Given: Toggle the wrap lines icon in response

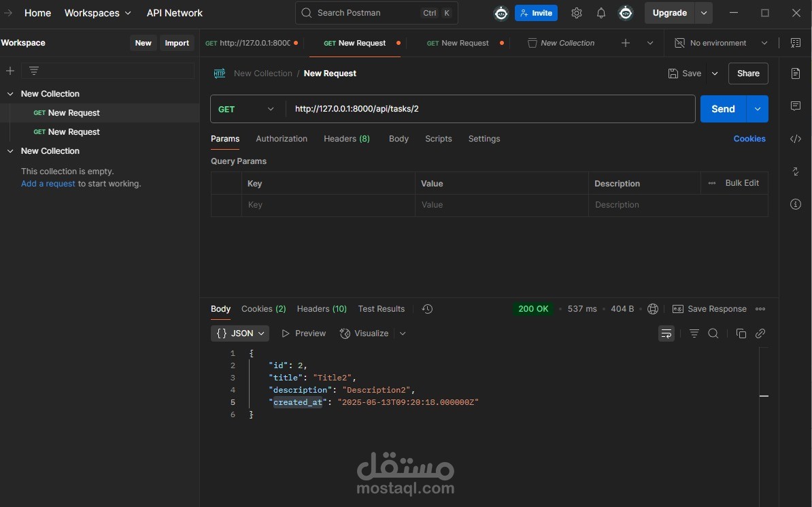Looking at the screenshot, I should click(666, 333).
